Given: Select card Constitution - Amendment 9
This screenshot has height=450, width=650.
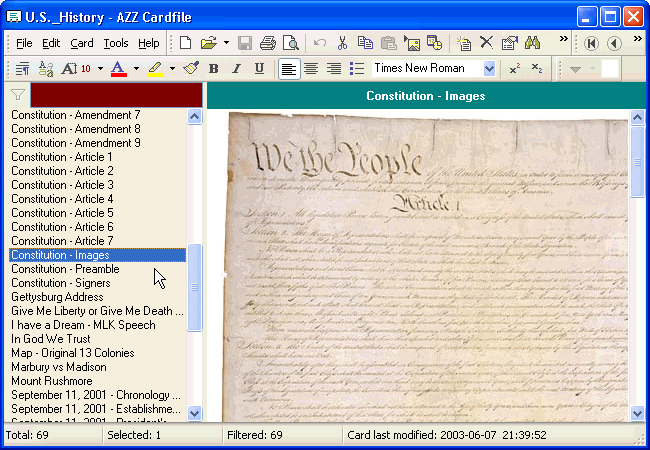Looking at the screenshot, I should pyautogui.click(x=97, y=143).
